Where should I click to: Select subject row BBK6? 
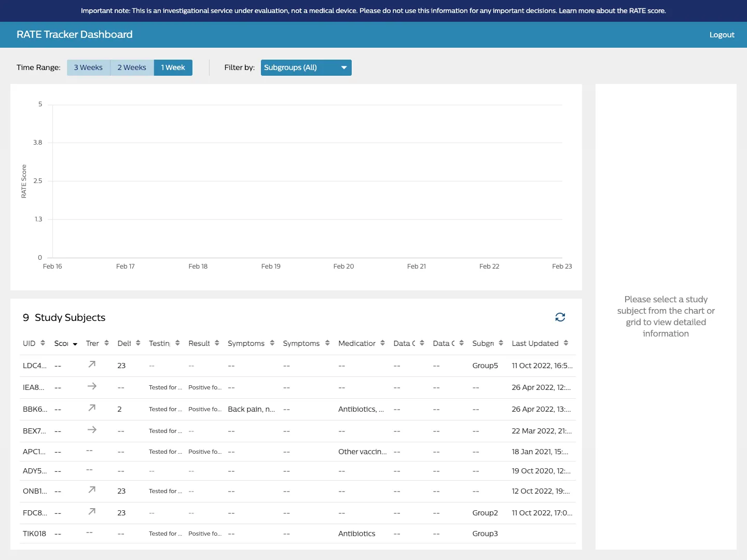point(298,409)
